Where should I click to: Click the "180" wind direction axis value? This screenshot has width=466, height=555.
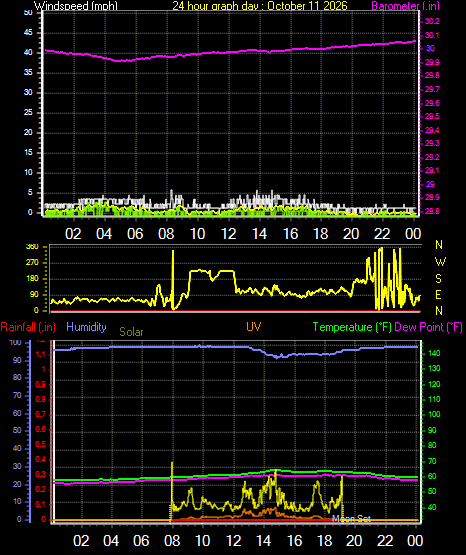[x=32, y=279]
